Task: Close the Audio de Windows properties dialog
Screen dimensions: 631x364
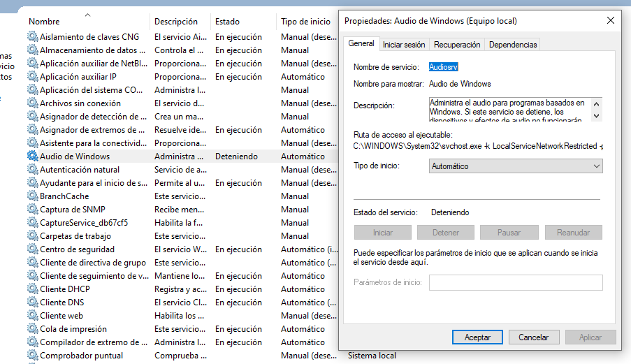Action: coord(611,20)
